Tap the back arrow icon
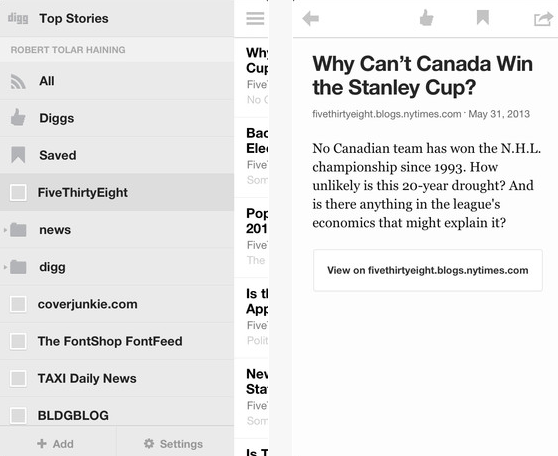The image size is (558, 456). click(310, 19)
